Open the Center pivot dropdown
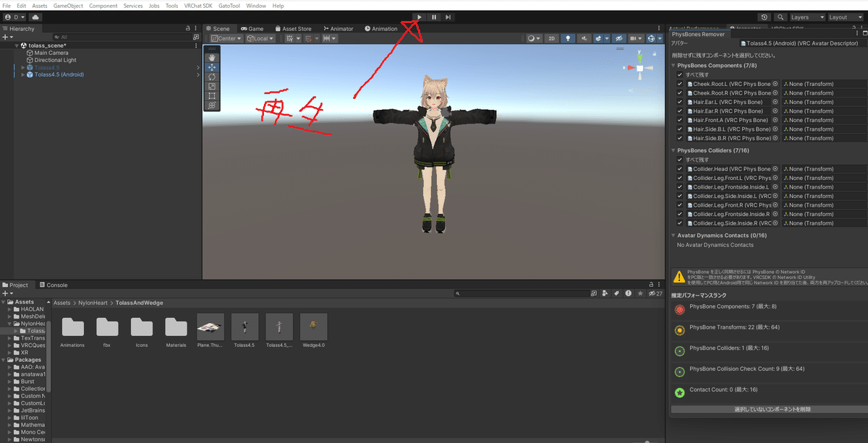The width and height of the screenshot is (868, 443). tap(226, 38)
